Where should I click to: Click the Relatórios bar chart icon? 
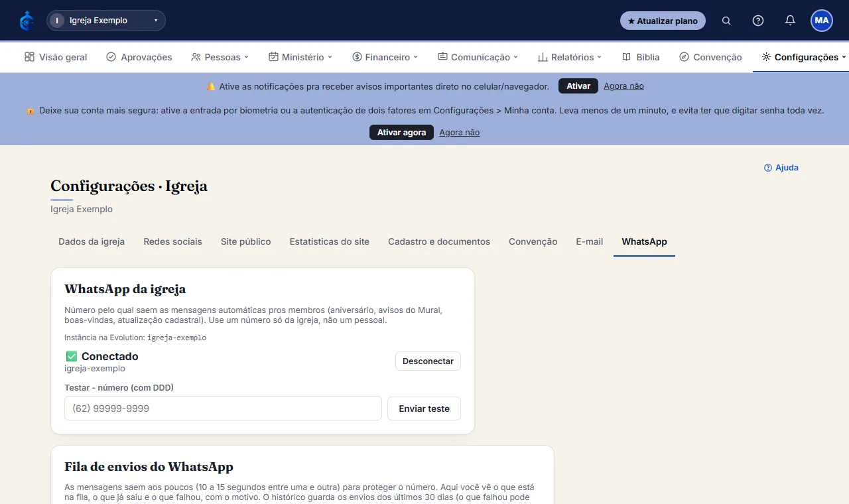(543, 57)
